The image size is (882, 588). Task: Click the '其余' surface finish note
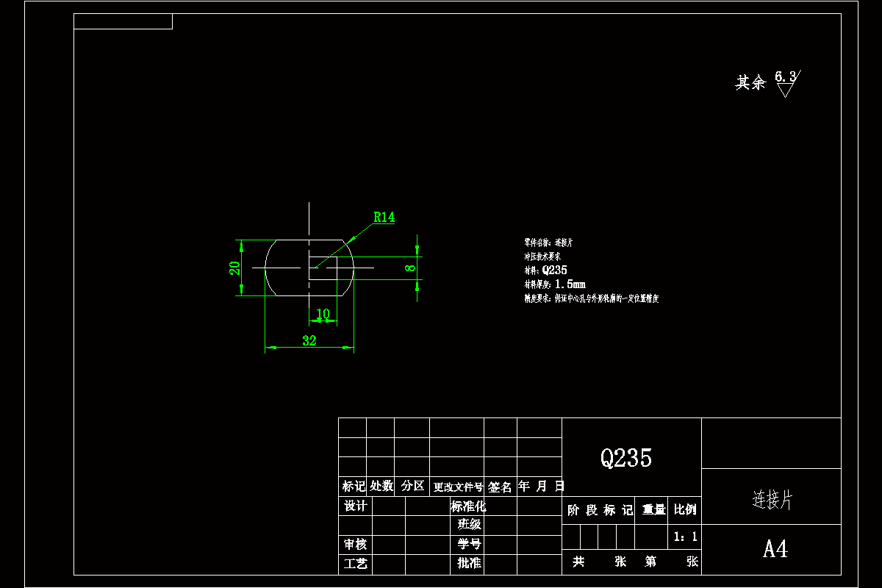(x=750, y=82)
